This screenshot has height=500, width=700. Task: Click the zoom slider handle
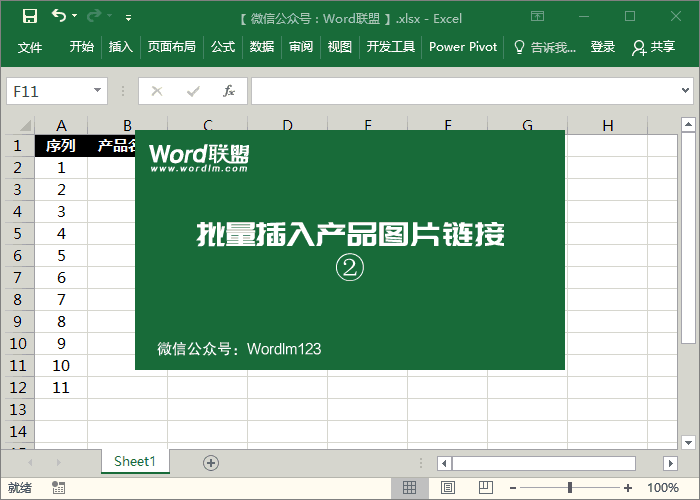point(570,488)
